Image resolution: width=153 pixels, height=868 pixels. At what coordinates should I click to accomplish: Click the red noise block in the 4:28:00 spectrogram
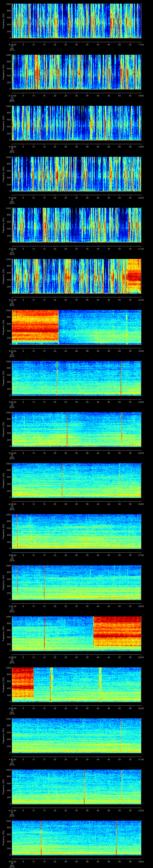(x=117, y=631)
